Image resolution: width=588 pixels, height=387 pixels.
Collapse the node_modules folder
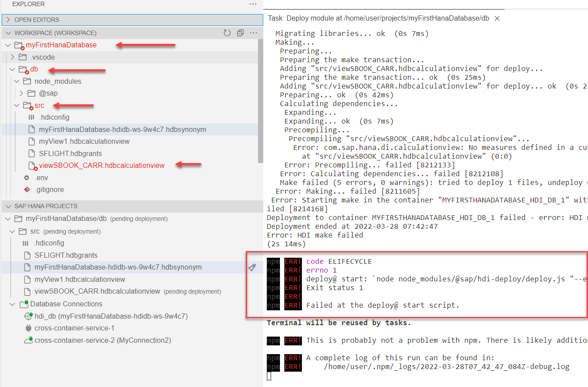click(17, 81)
